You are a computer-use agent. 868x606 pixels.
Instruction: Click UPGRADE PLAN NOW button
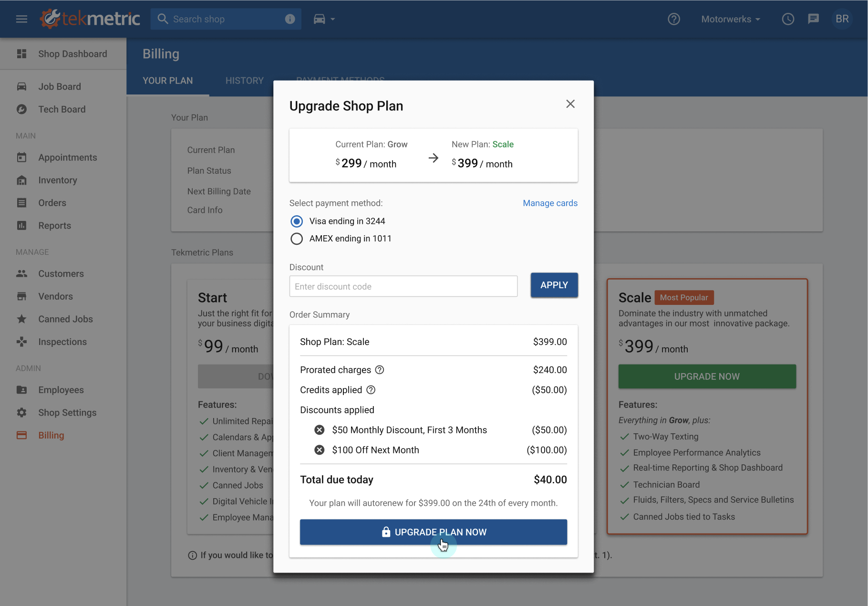click(434, 532)
